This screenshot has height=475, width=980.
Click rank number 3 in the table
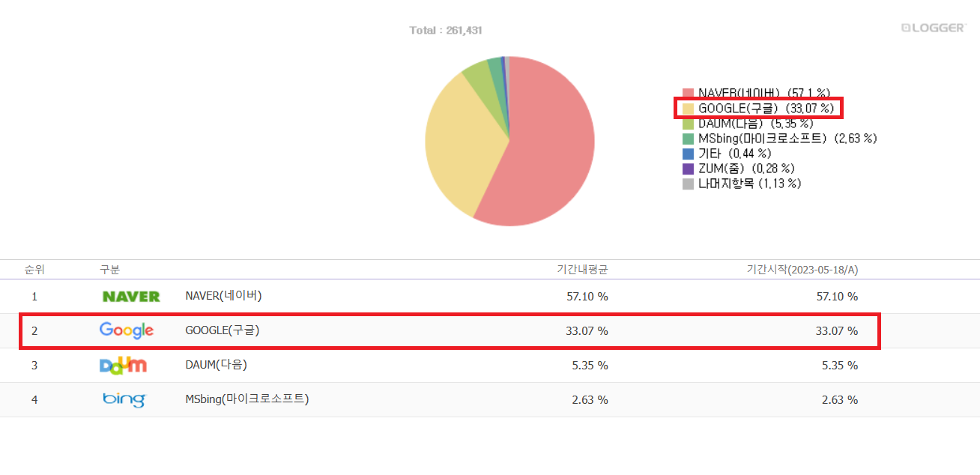pyautogui.click(x=34, y=366)
